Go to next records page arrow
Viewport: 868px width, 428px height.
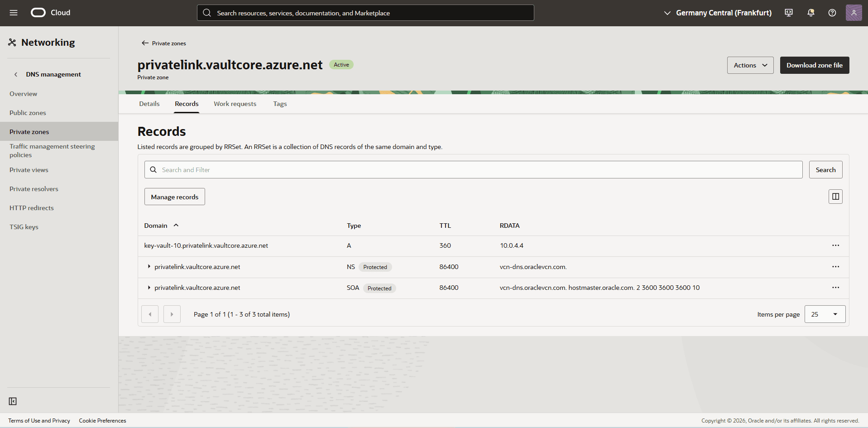click(172, 314)
